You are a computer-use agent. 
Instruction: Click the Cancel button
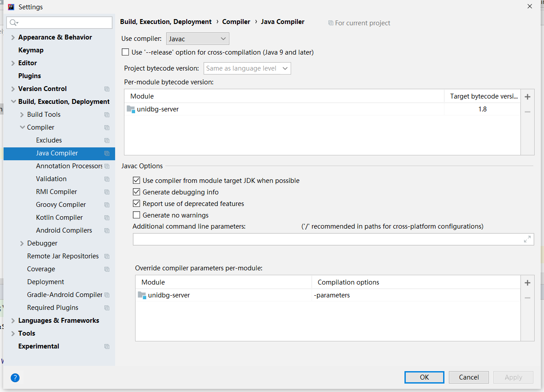tap(469, 377)
